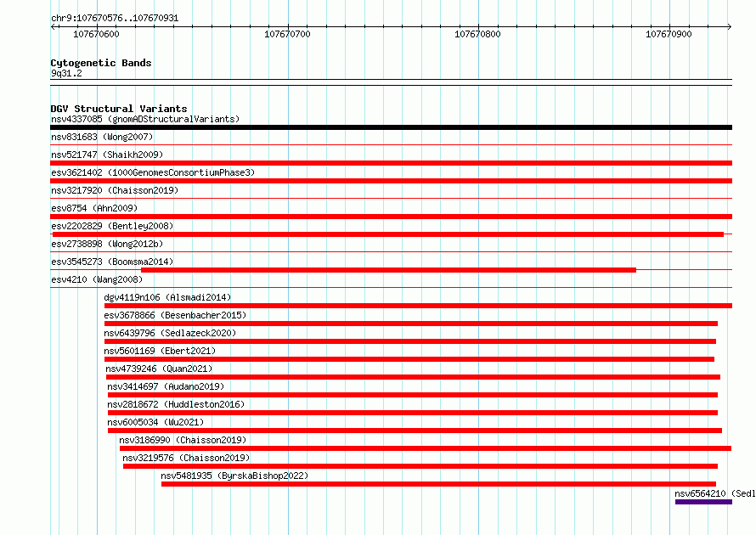
Task: Click ruler position 107670800
Action: click(x=477, y=34)
